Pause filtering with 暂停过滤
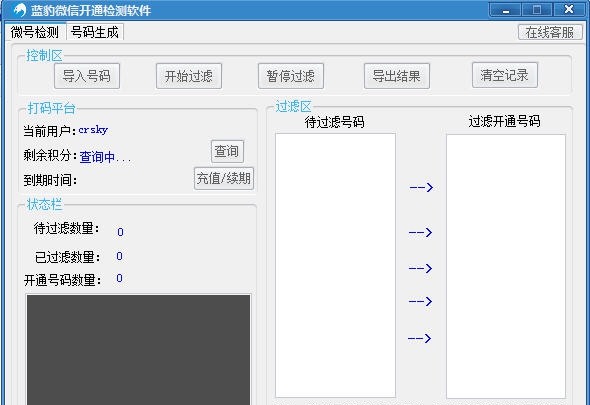Screen dimensions: 590x405 [291, 76]
